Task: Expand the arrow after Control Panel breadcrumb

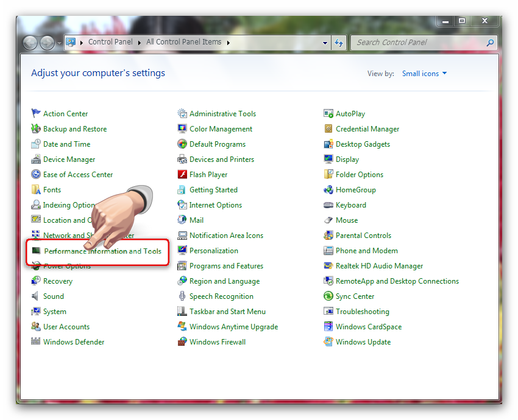Action: (140, 43)
